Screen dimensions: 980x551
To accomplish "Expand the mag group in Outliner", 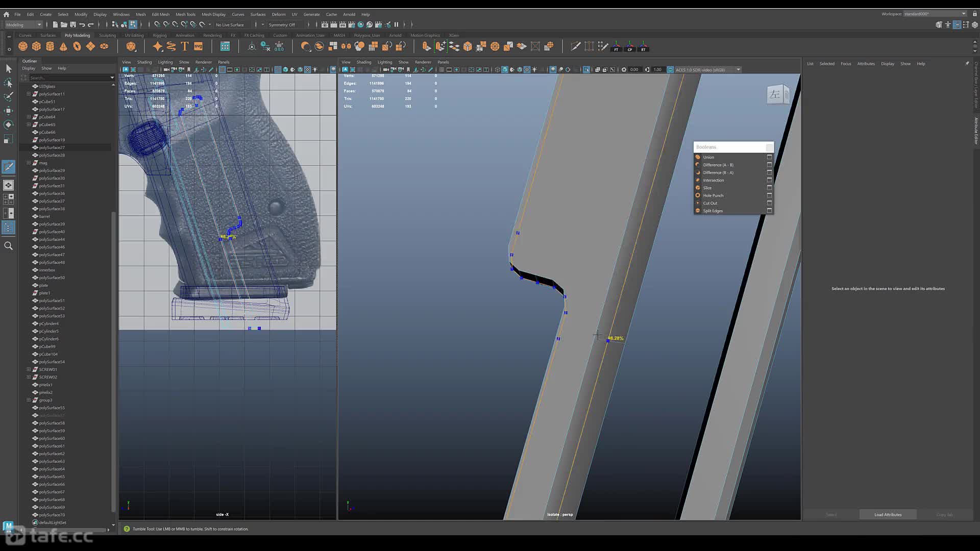I will [x=29, y=163].
